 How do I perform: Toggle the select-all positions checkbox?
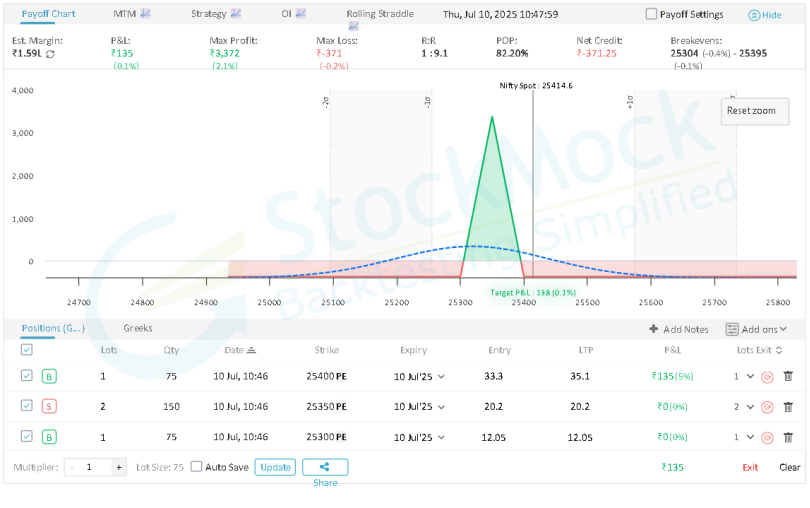(x=27, y=350)
